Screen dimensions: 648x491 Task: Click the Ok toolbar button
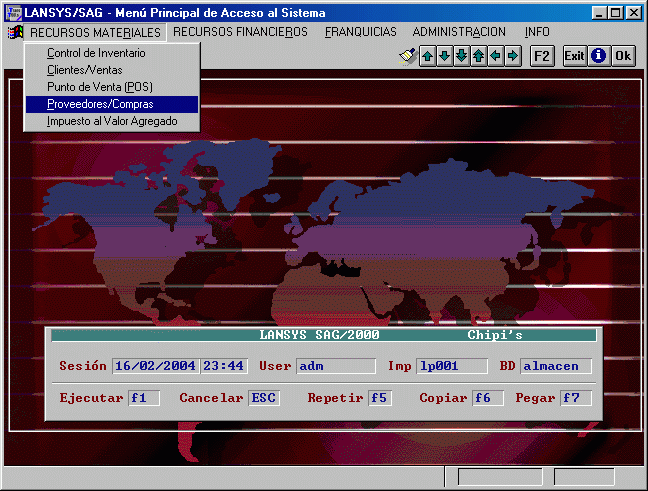point(623,56)
